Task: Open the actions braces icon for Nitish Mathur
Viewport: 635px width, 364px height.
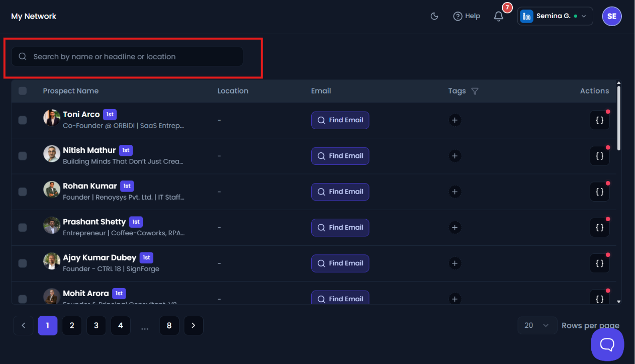Action: pos(599,156)
